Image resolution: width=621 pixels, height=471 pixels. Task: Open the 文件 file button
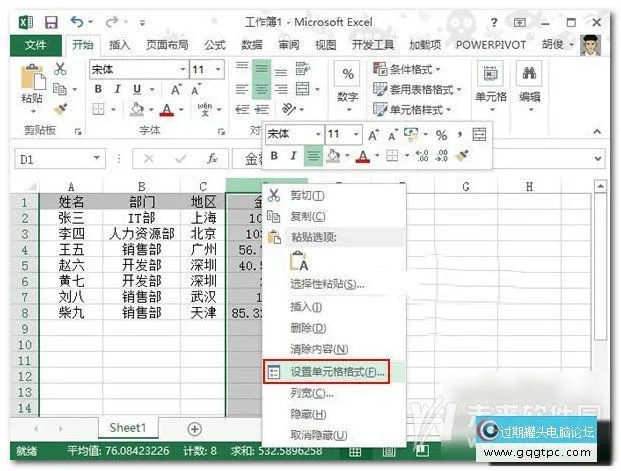pos(35,45)
